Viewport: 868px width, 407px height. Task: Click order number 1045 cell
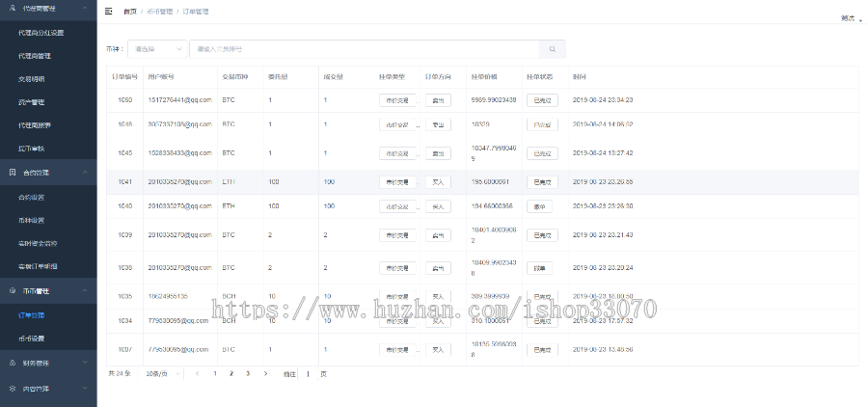tap(124, 153)
